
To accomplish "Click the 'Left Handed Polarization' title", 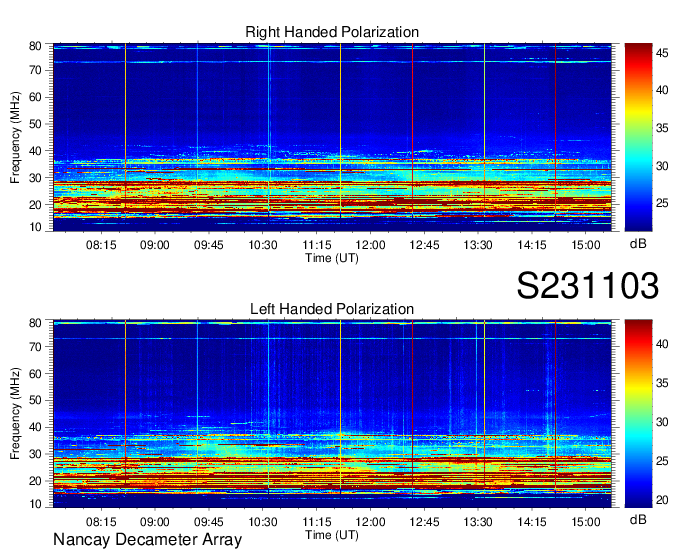I will click(332, 309).
